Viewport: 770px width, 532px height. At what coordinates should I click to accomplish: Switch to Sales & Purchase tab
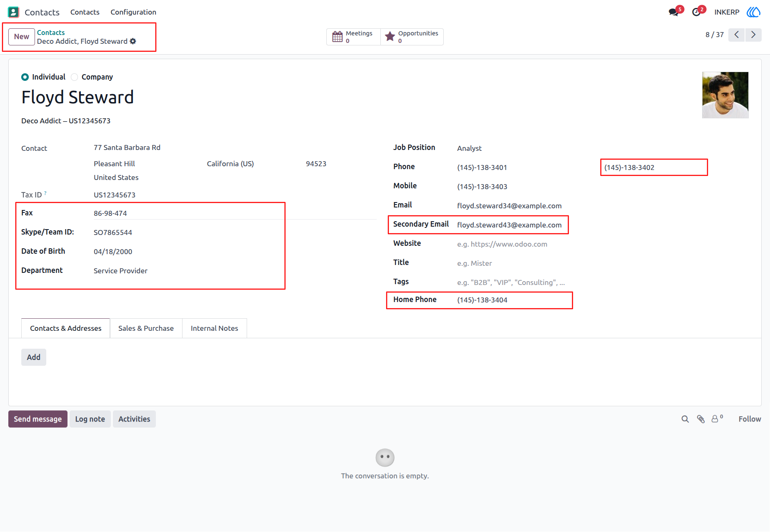[x=146, y=328]
